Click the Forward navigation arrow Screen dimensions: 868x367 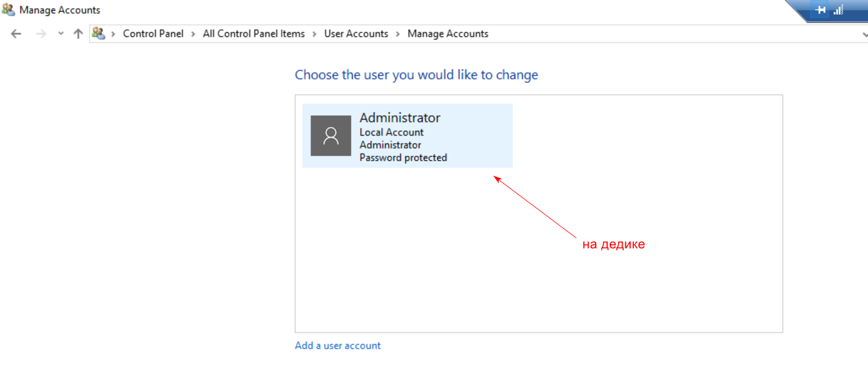point(40,34)
